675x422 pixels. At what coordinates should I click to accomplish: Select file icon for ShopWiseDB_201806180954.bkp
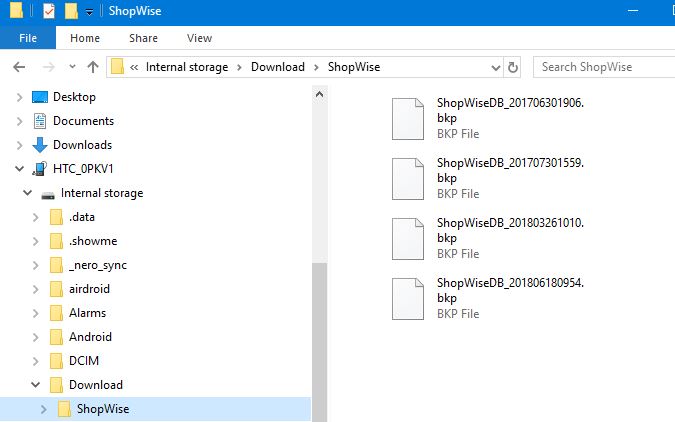pos(408,299)
